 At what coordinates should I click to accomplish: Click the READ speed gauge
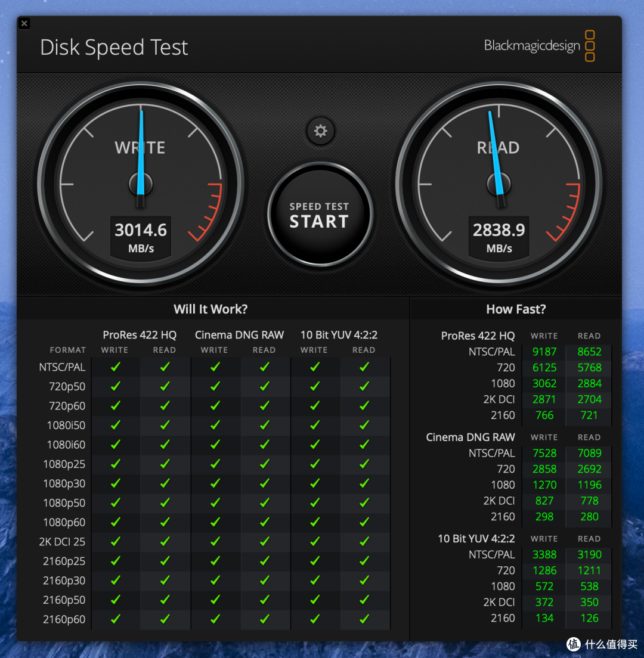coord(499,184)
